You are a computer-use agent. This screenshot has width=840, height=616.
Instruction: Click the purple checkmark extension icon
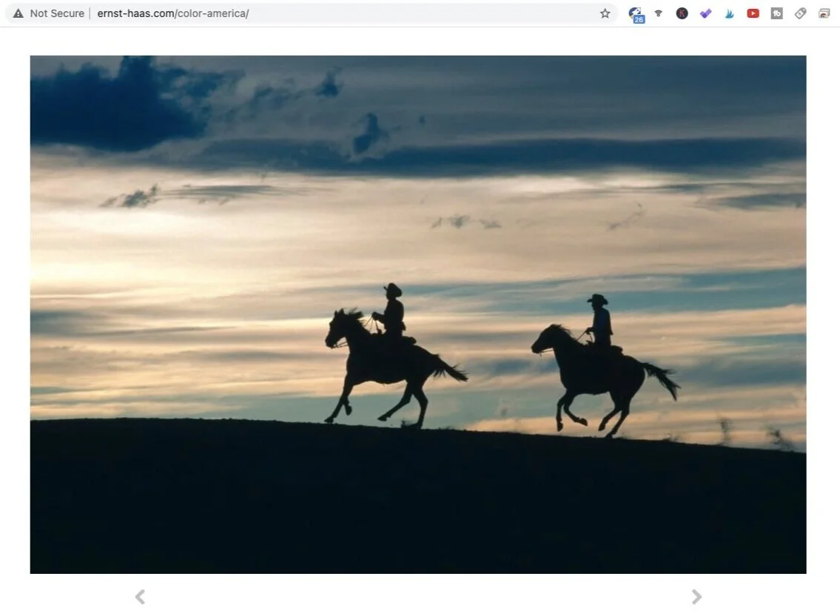tap(705, 13)
